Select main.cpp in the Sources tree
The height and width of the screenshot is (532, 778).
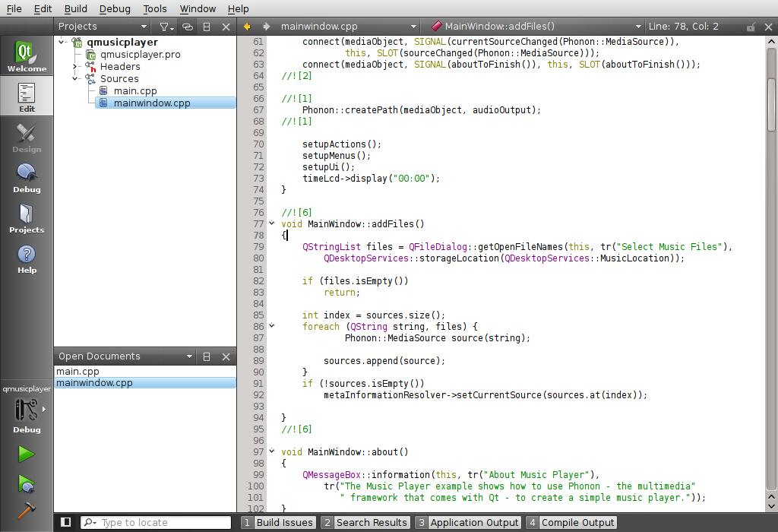click(x=135, y=90)
